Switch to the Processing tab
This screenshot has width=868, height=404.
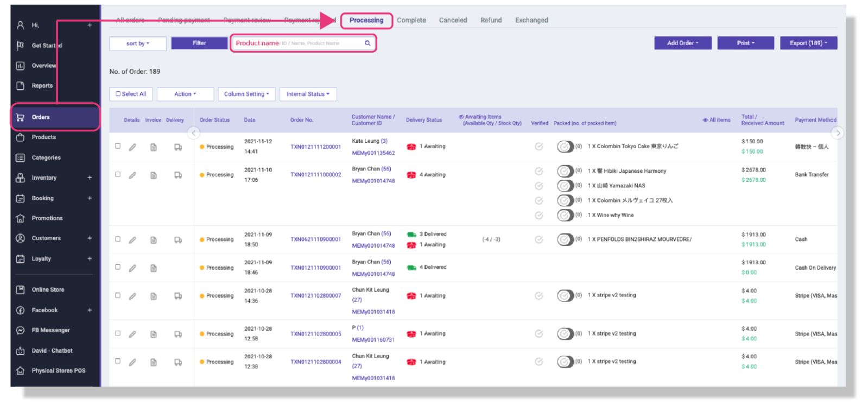(x=366, y=20)
